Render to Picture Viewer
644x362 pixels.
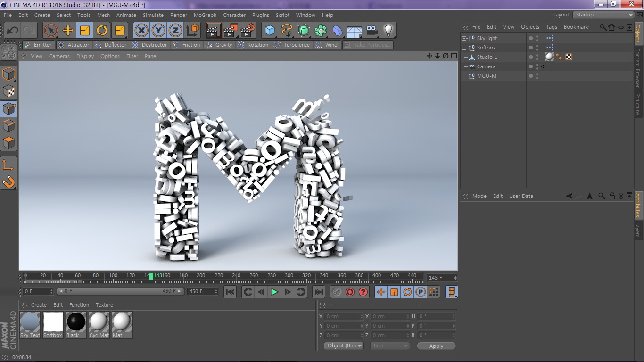tap(231, 31)
